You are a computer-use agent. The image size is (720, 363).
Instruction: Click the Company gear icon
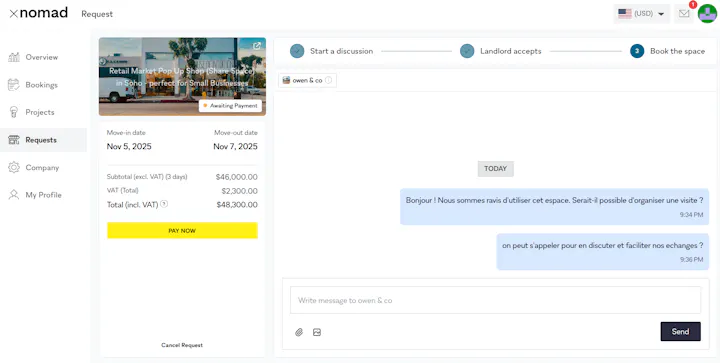[14, 168]
